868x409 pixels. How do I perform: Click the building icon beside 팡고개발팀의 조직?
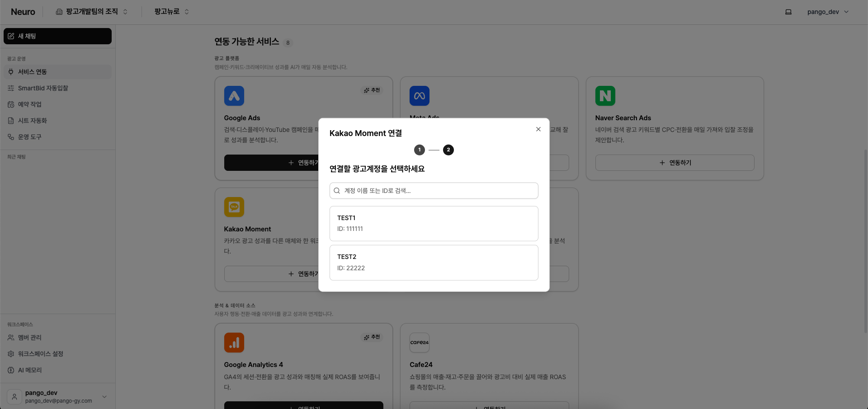coord(59,12)
